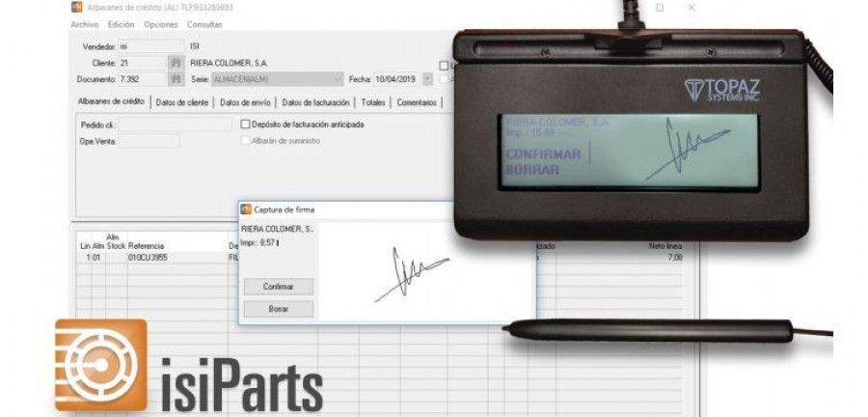868x417 pixels.
Task: Click the binoculars search icon beside Documento
Action: (x=176, y=79)
